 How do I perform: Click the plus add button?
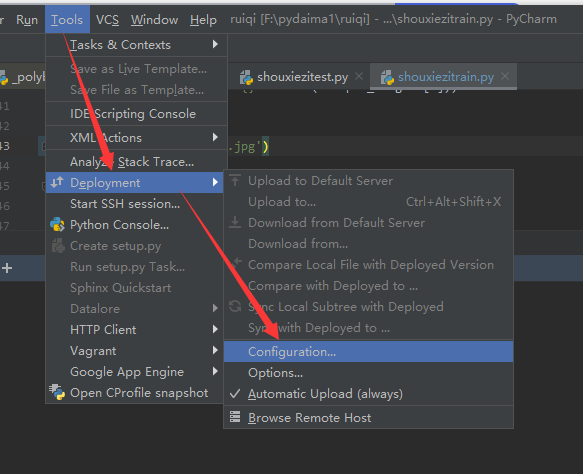7,268
